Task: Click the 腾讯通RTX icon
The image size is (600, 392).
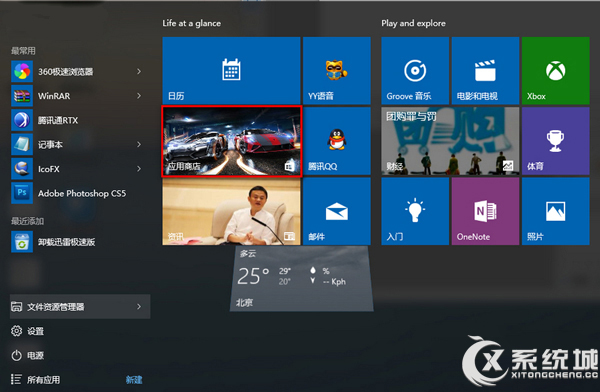Action: pyautogui.click(x=22, y=120)
